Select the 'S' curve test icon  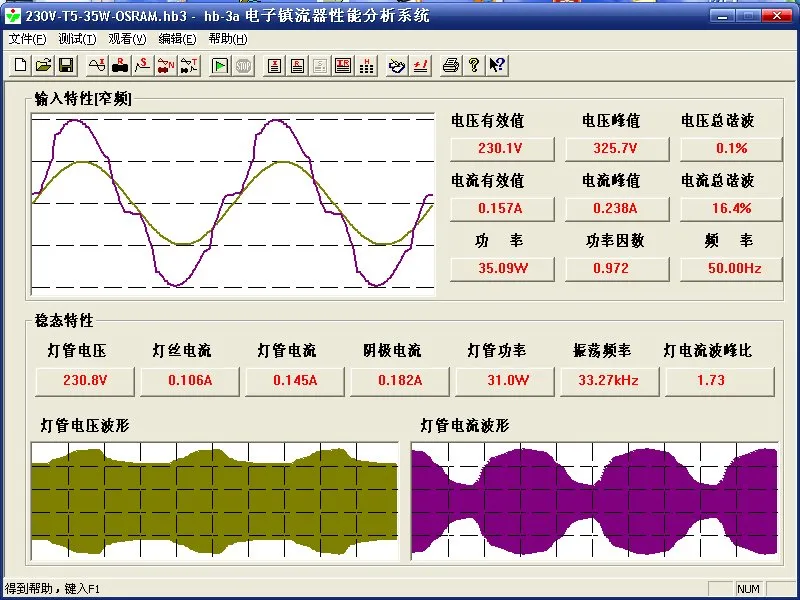point(143,65)
